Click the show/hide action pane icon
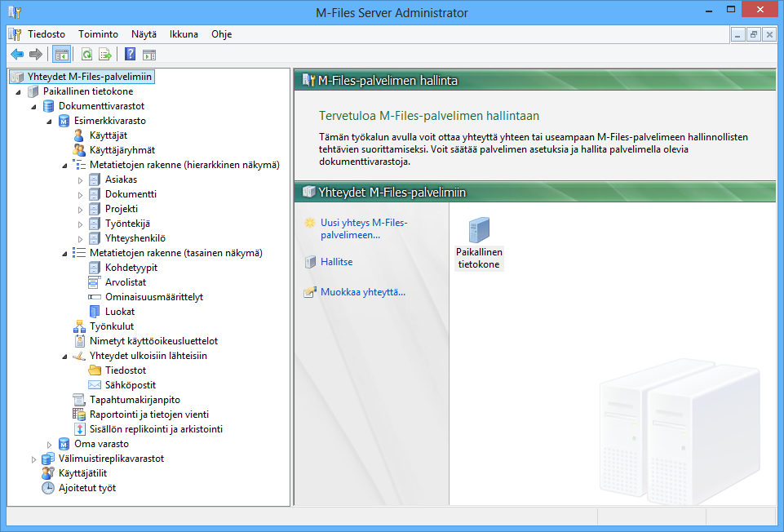The image size is (784, 532). tap(149, 54)
